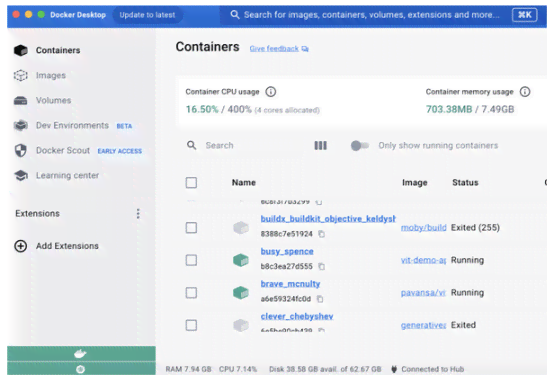This screenshot has height=383, width=554.
Task: Check the buildx_buildkit_objective_keldysh row checkbox
Action: 191,228
